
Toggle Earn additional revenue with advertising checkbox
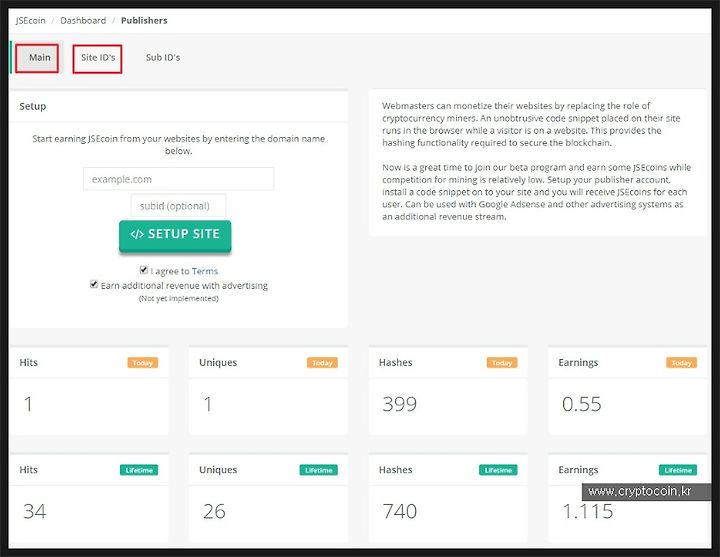coord(94,284)
